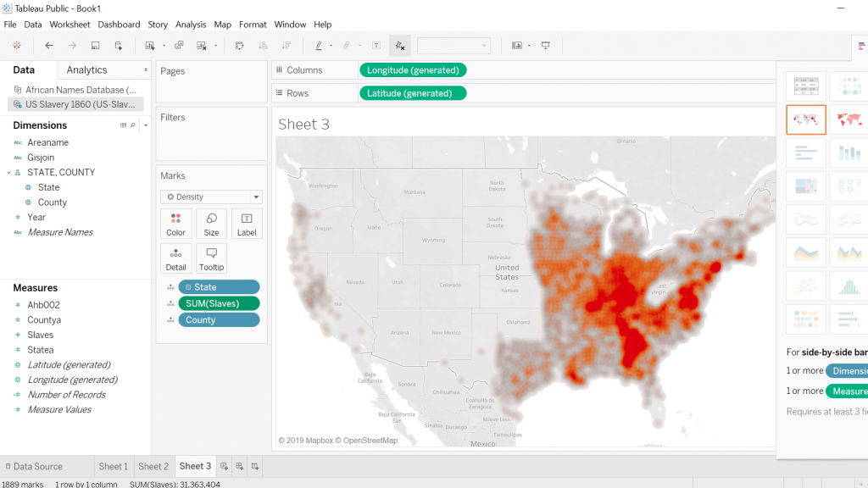Switch to the Analytics tab

point(86,70)
